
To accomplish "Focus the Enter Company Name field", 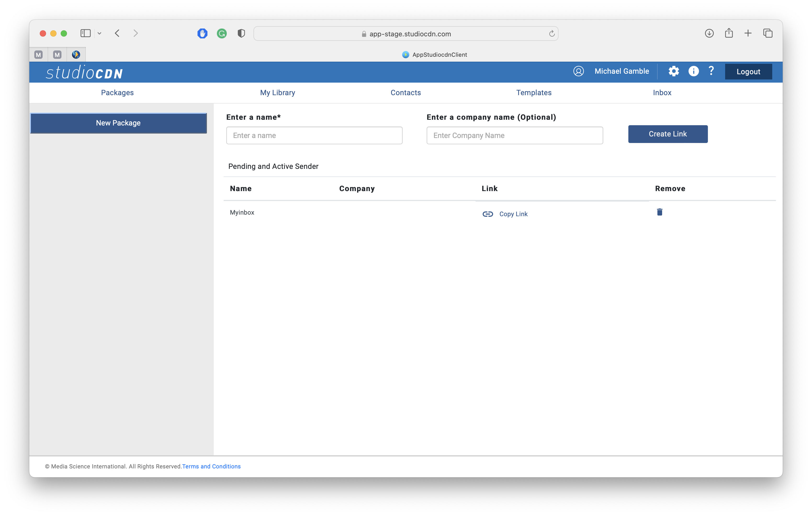I will click(x=515, y=135).
